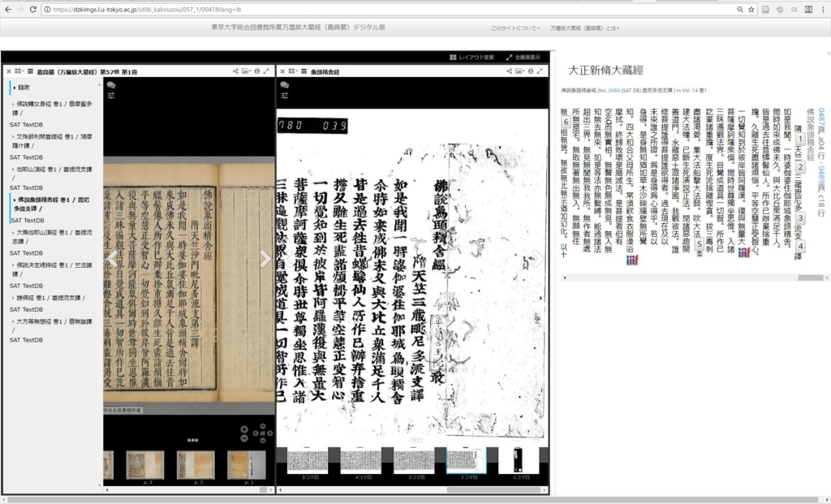Click the レイアウト変更 button
The image size is (831, 504).
tap(471, 58)
